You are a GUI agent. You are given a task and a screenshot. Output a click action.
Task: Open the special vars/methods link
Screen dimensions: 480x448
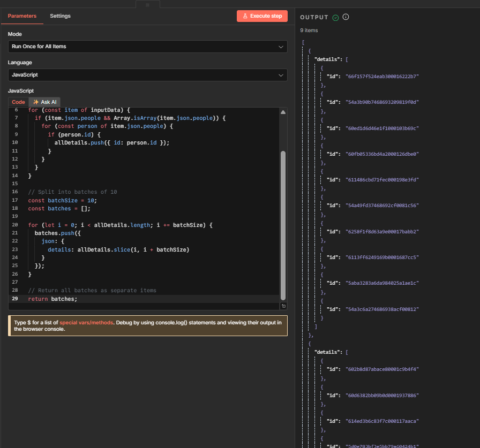(x=86, y=323)
